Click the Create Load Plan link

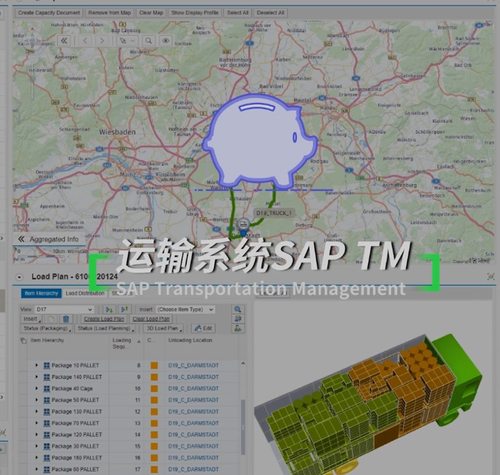coord(104,319)
